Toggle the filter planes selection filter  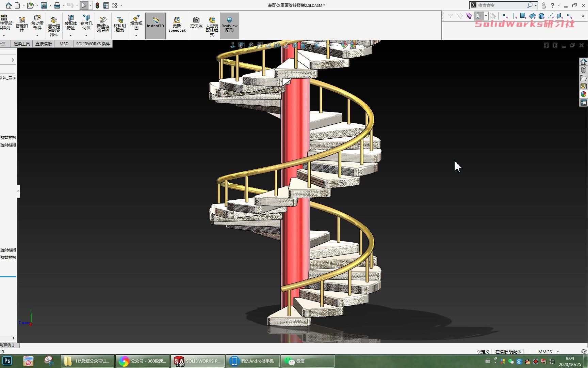click(560, 16)
